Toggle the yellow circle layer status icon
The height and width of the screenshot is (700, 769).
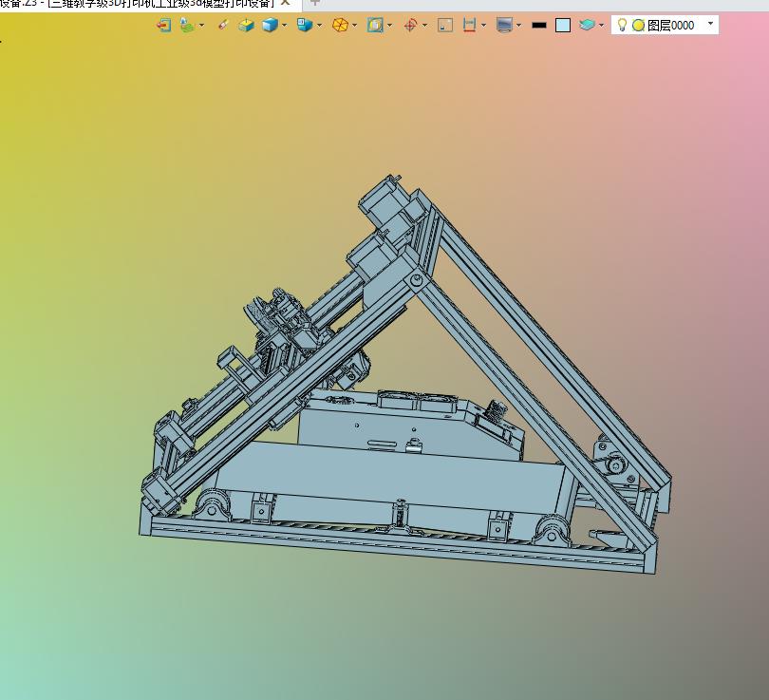(x=638, y=26)
